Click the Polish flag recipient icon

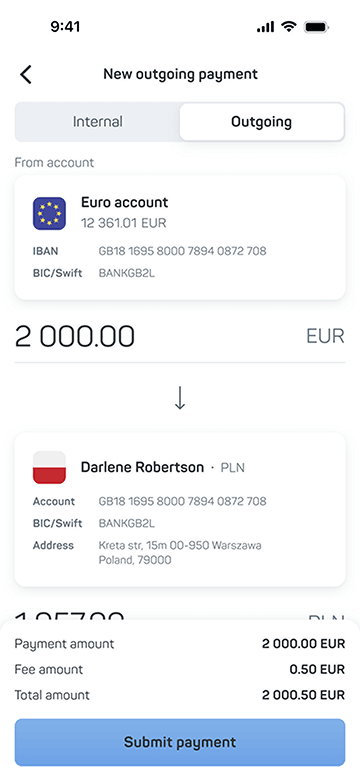49,467
